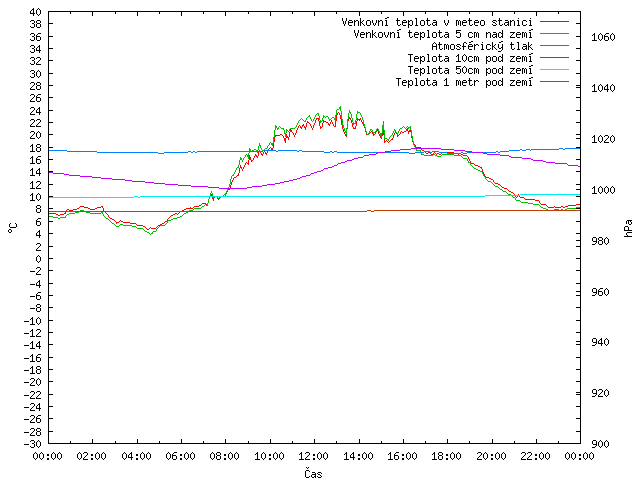Click the 'Čas' x-axis title
Viewport: 640px width, 480px height.
pos(313,473)
